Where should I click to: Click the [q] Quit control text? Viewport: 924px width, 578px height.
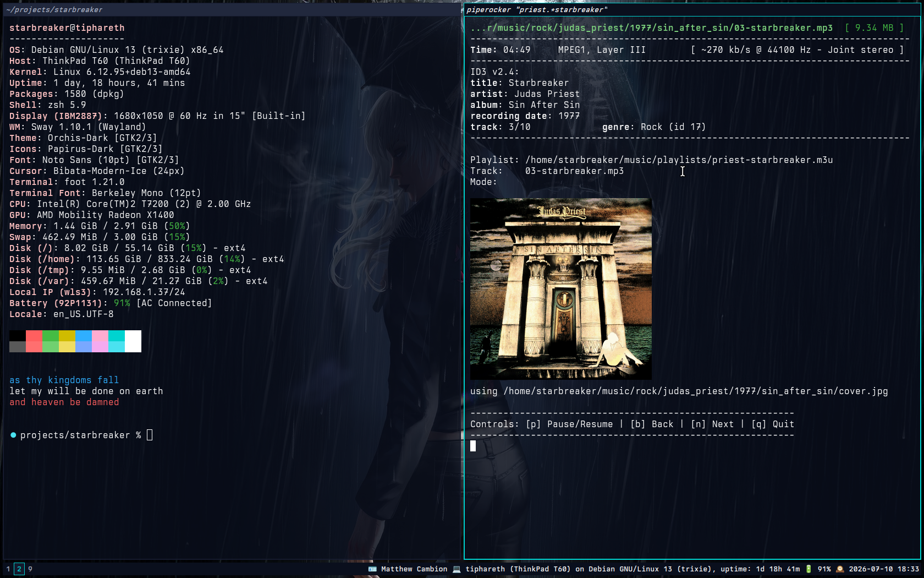(773, 424)
